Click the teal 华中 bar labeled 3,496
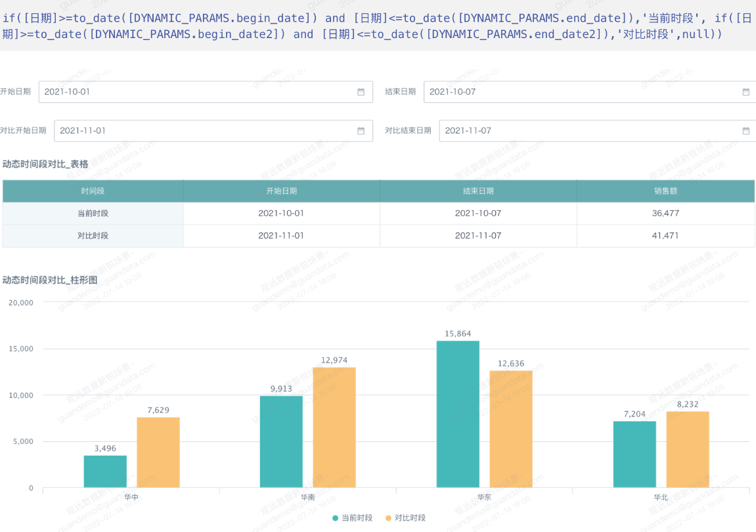The height and width of the screenshot is (532, 756). click(105, 471)
